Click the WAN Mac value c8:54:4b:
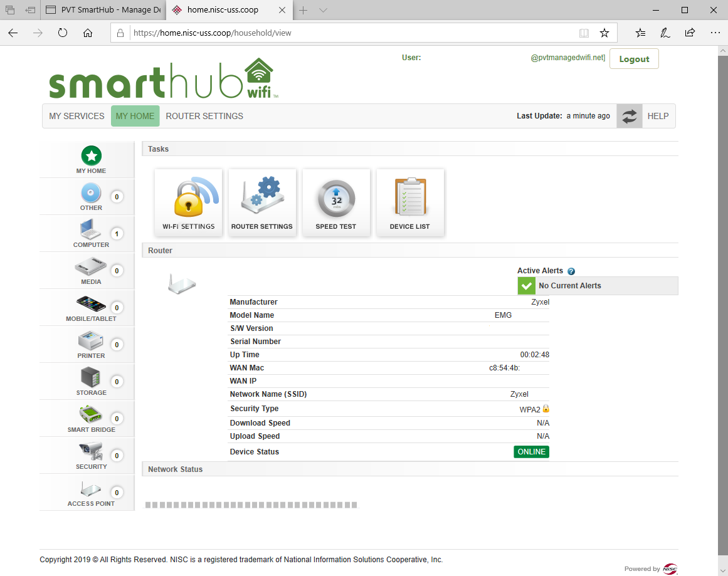The height and width of the screenshot is (576, 728). (504, 368)
